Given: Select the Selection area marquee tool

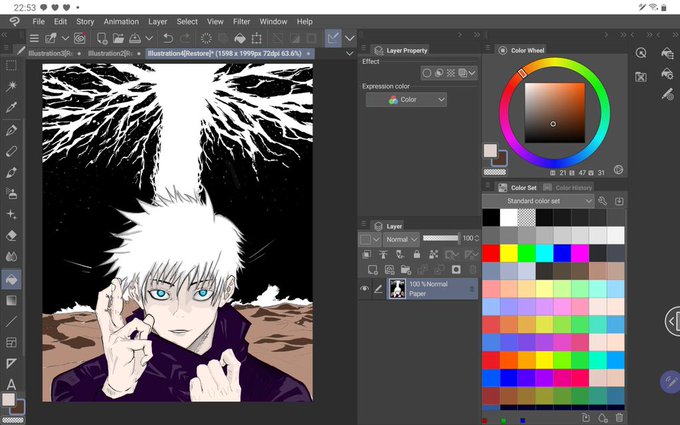Looking at the screenshot, I should click(11, 65).
